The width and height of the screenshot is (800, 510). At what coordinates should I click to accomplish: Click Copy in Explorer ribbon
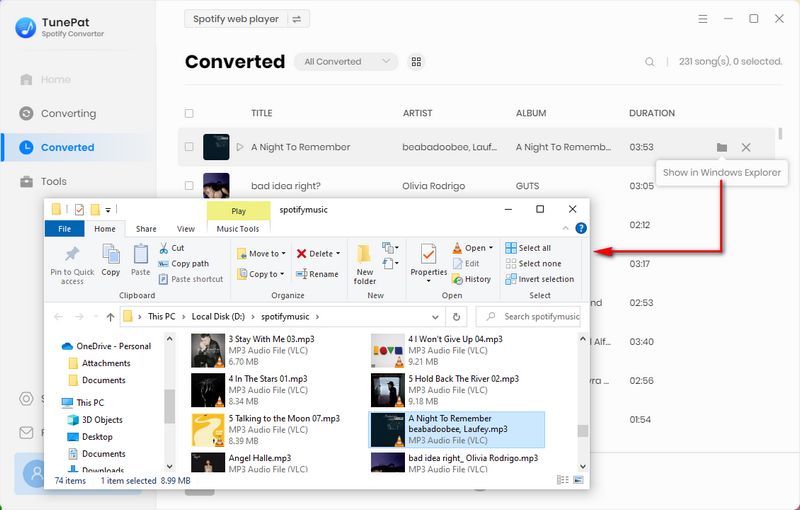(111, 261)
